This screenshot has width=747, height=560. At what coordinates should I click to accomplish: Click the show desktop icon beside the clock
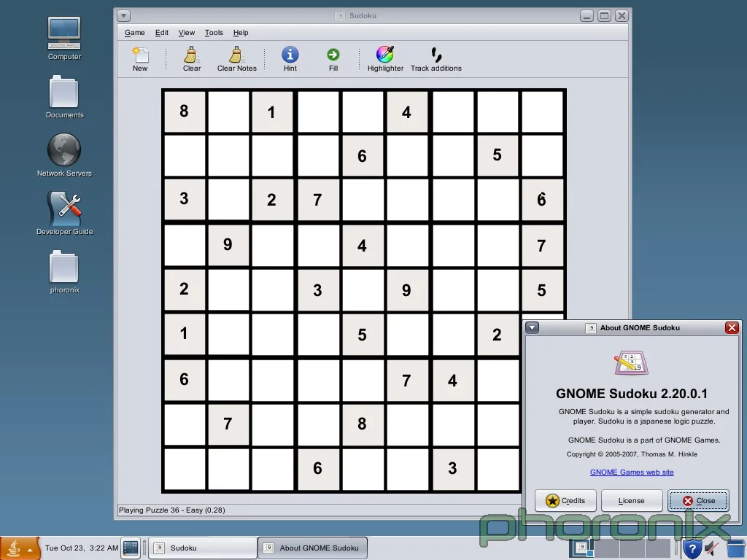[x=131, y=548]
